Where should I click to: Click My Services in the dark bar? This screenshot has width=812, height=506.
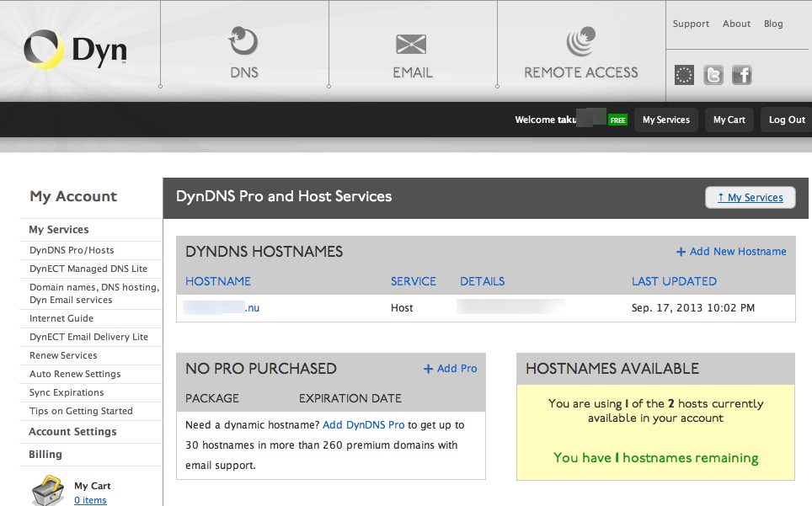pos(666,120)
